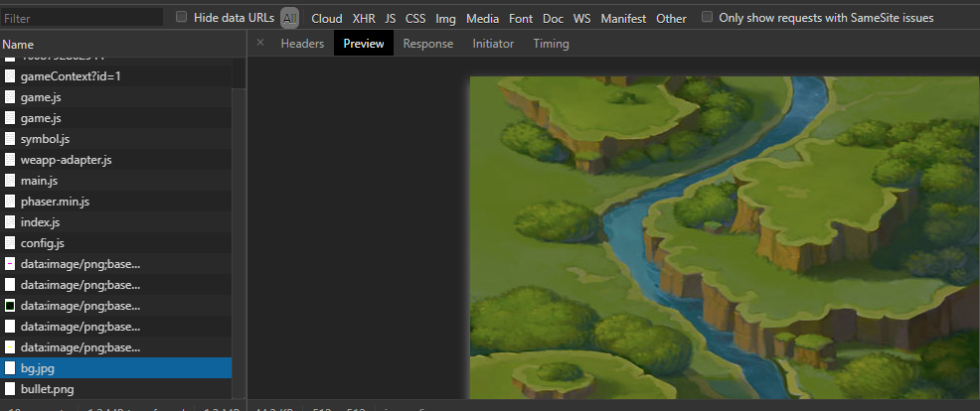Screen dimensions: 980x411
Task: Click file icon beside config.js
Action: click(9, 243)
